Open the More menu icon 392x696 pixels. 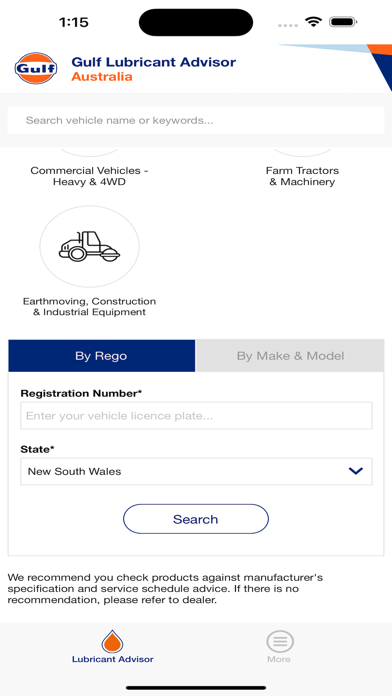pyautogui.click(x=280, y=641)
